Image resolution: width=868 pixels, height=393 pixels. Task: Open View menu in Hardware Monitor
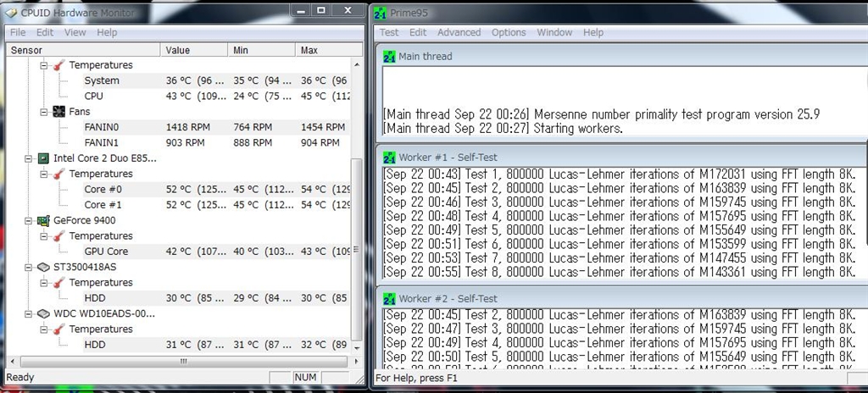75,33
